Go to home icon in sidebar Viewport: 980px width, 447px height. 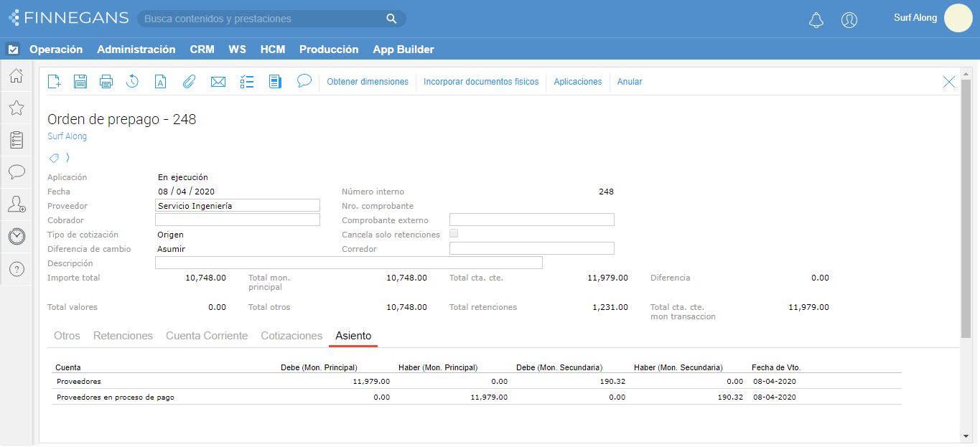coord(16,75)
